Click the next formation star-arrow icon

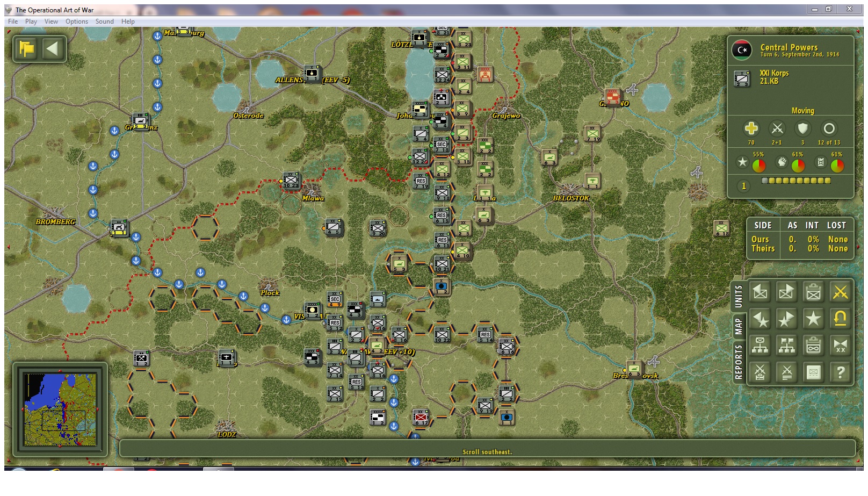(786, 319)
